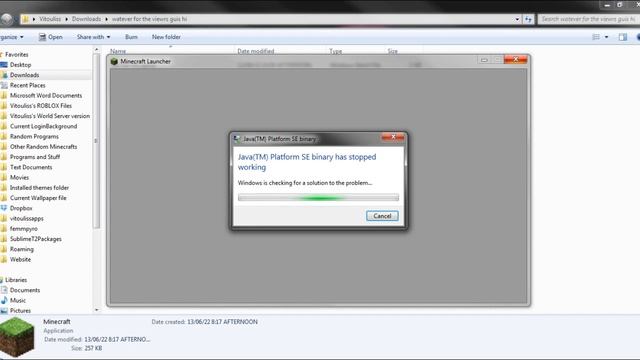This screenshot has height=360, width=640.
Task: Open Vitouliss's ROBLOX Files folder
Action: (41, 106)
